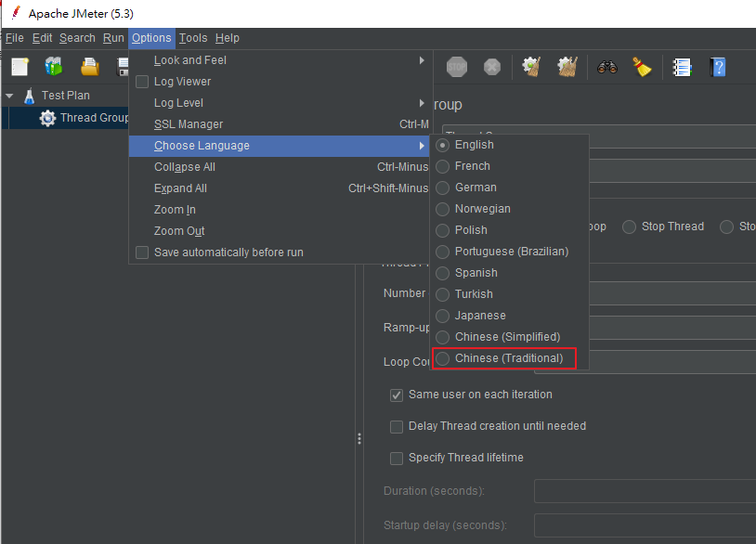756x544 pixels.
Task: Open the Tools menu
Action: (x=193, y=38)
